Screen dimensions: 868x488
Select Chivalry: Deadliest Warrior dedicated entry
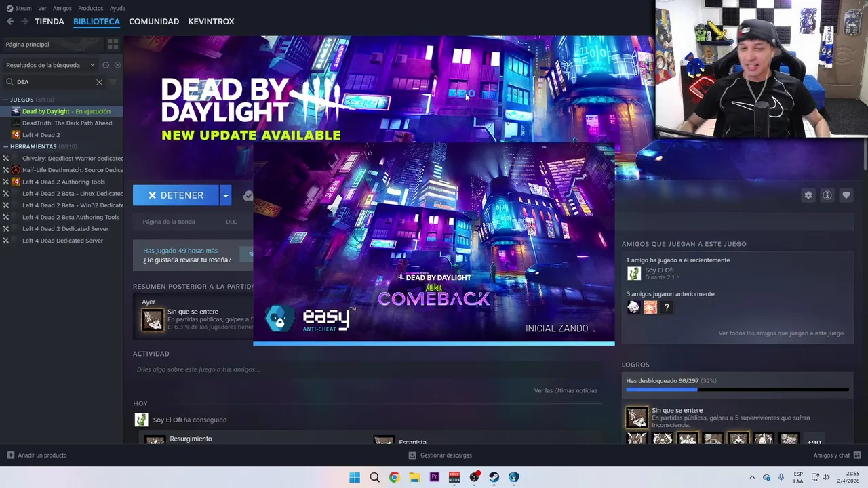pyautogui.click(x=61, y=159)
